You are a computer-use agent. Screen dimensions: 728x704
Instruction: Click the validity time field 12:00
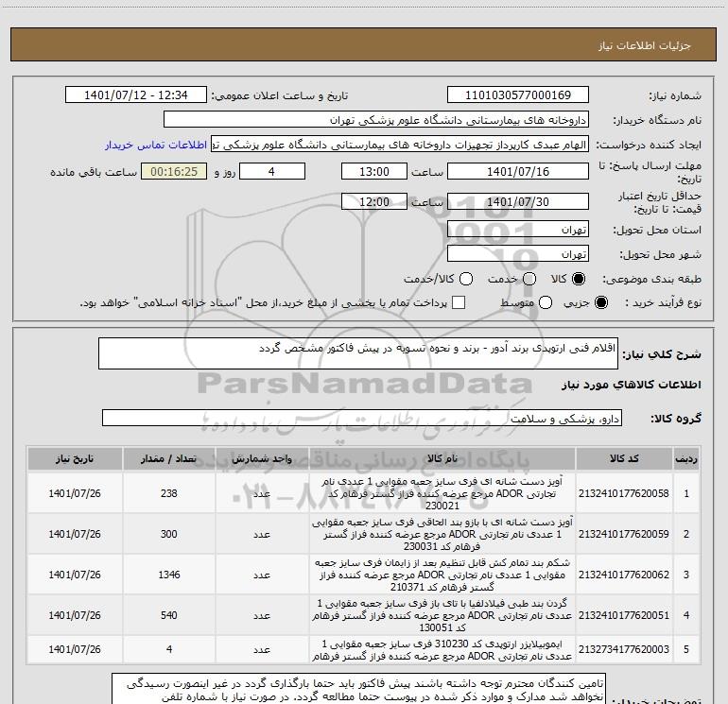pyautogui.click(x=374, y=202)
